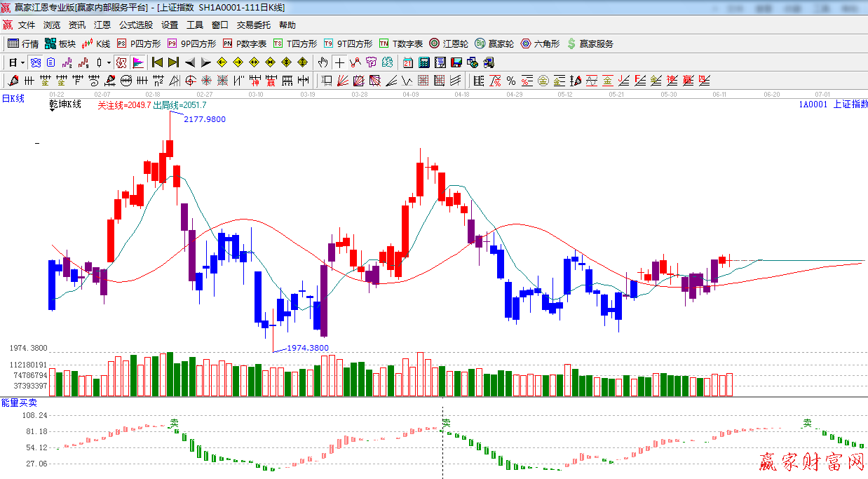Open the calculator icon in toolbar
The width and height of the screenshot is (868, 479).
point(423,62)
